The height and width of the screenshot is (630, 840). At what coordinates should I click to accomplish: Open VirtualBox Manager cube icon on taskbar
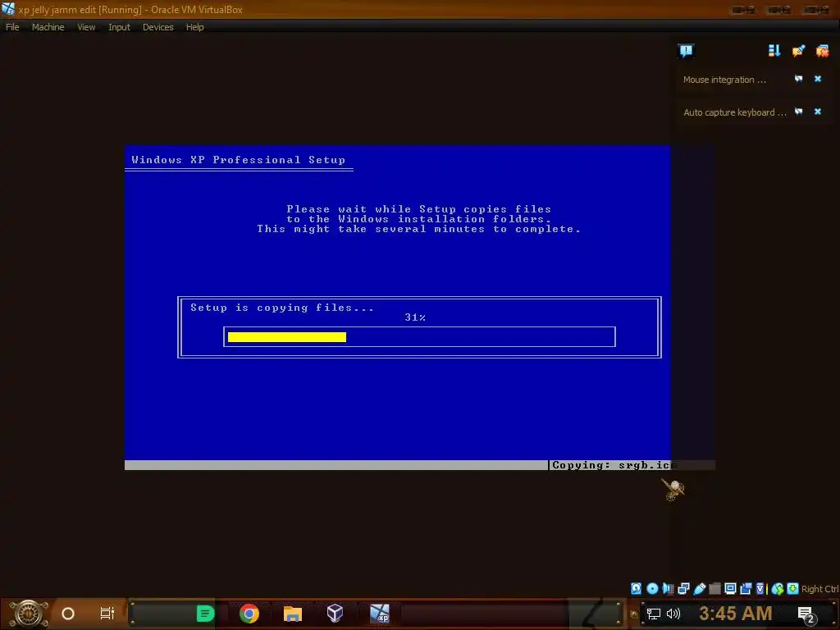click(x=335, y=614)
